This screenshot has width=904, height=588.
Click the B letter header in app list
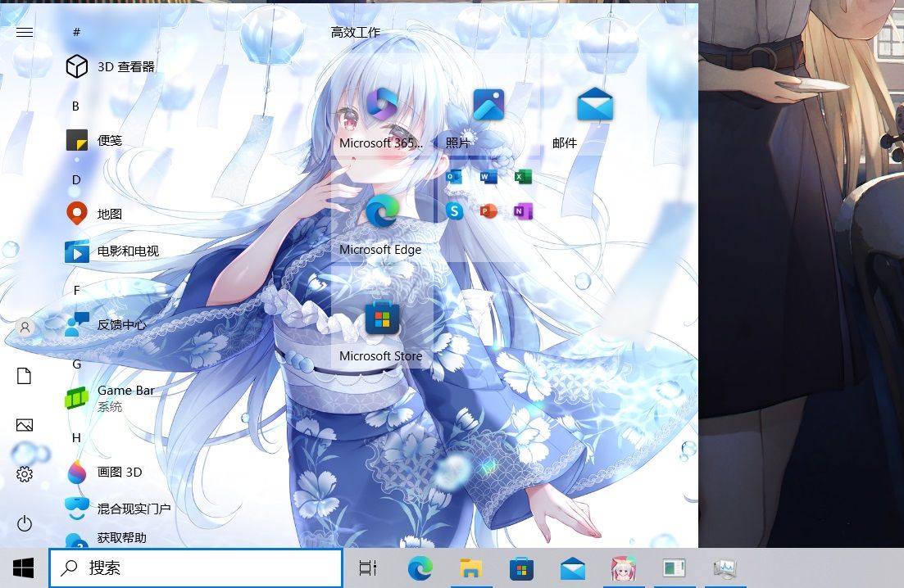tap(75, 106)
